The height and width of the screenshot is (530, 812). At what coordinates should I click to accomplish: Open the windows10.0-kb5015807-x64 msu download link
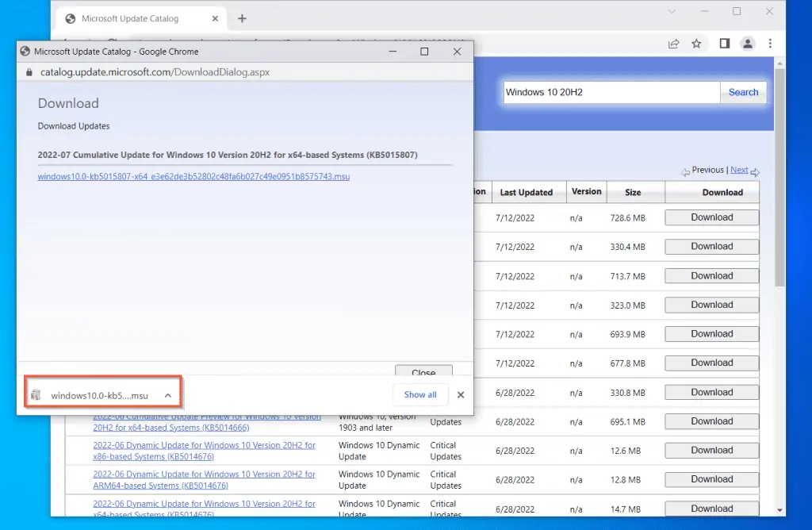click(193, 177)
